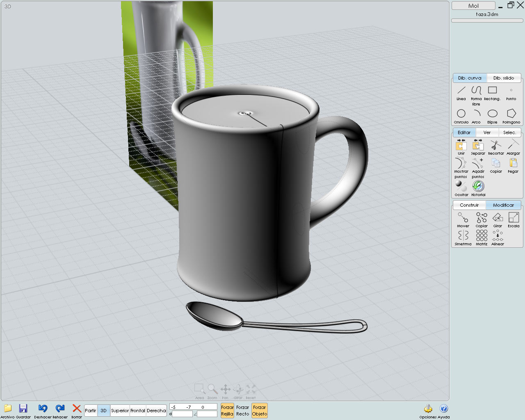Click the Zoom magnifier viewport control
Viewport: 525px width, 420px height.
point(212,392)
